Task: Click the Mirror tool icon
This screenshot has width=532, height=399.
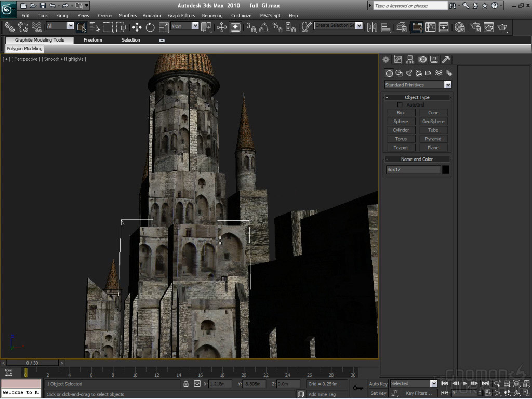Action: [372, 27]
